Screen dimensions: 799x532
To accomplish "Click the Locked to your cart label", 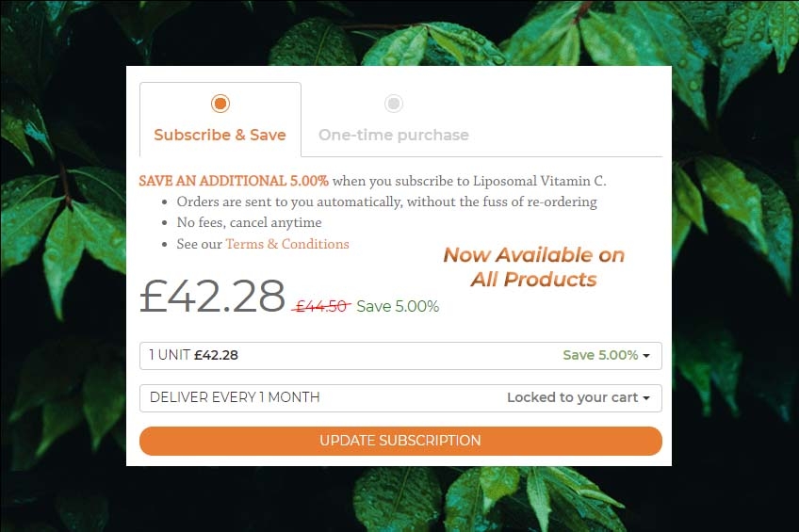I will click(x=572, y=397).
